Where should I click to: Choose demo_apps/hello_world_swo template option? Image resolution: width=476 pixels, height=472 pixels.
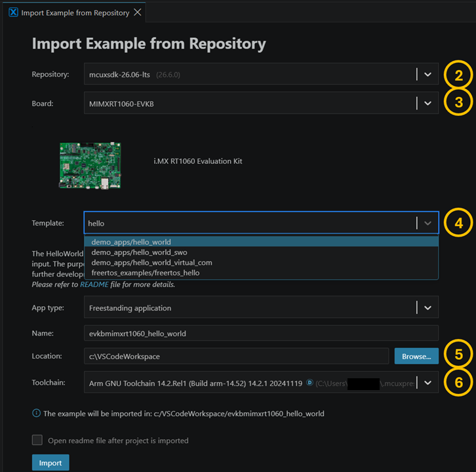(261, 252)
